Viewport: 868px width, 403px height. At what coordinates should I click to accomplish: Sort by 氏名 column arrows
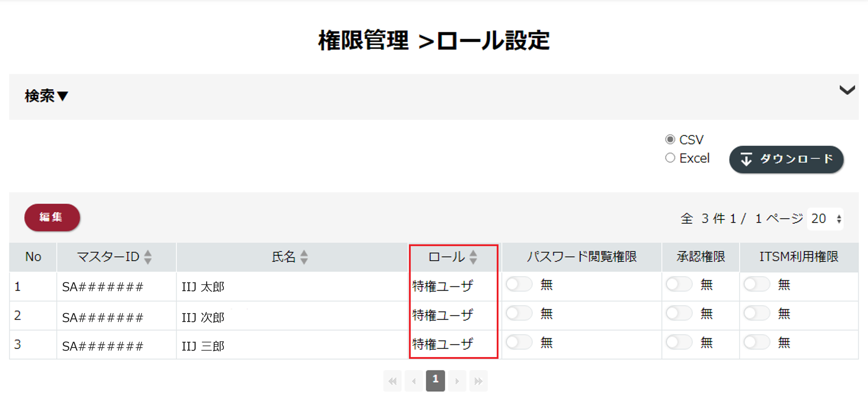click(x=304, y=257)
